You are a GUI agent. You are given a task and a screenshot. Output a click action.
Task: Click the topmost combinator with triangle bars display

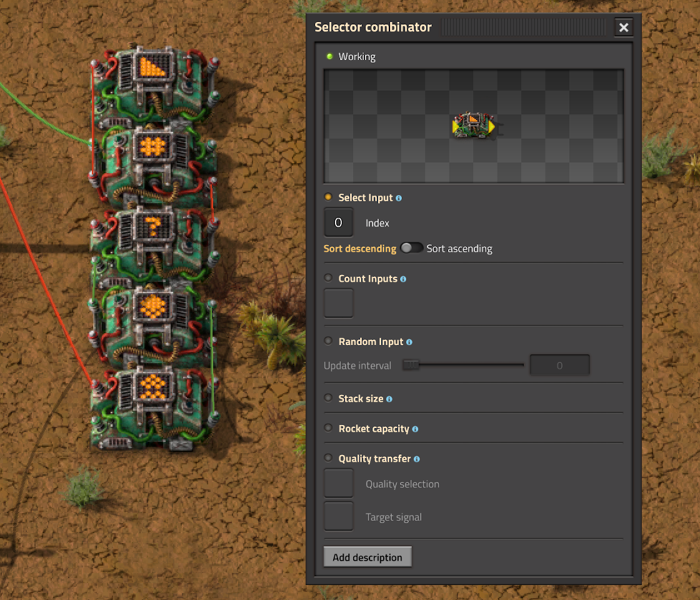[153, 85]
